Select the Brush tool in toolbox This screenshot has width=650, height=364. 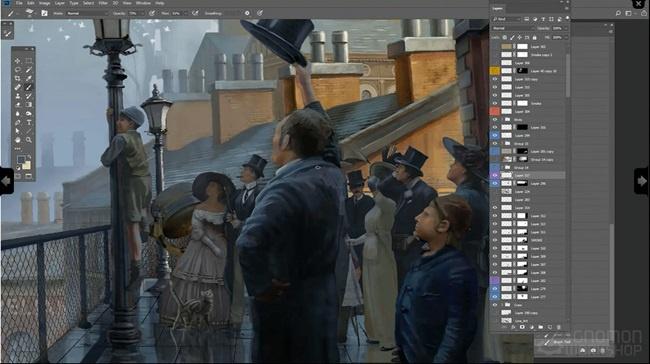click(29, 87)
